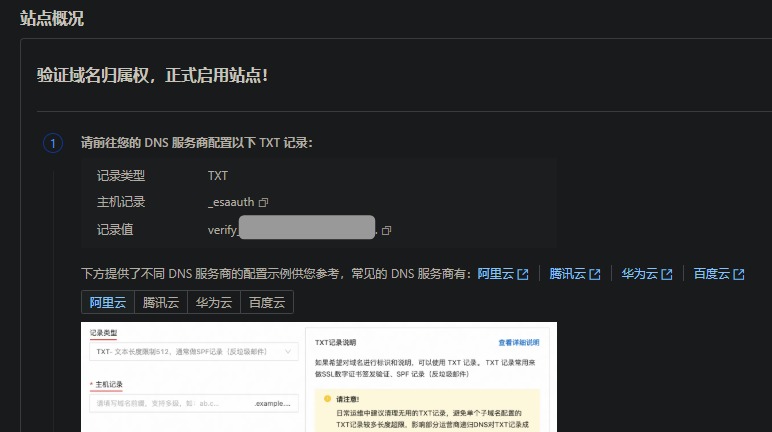Viewport: 772px width, 432px height.
Task: Open the 阿里云 DNS provider link
Action: (503, 274)
